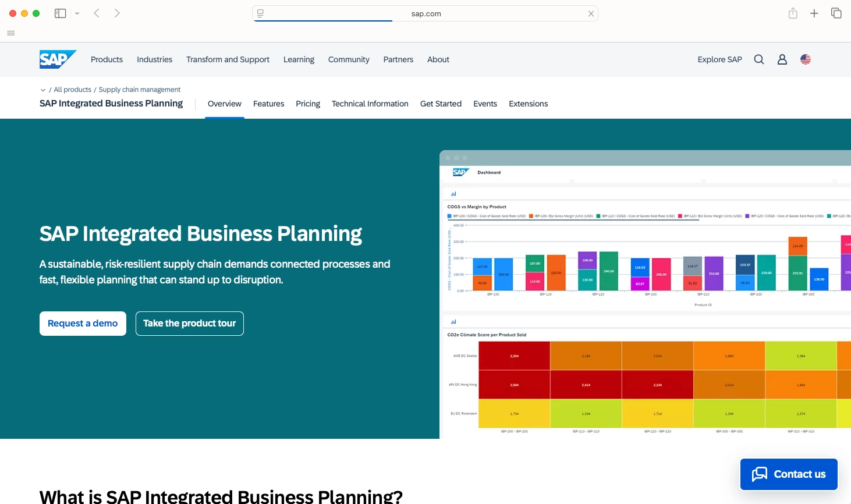Viewport: 851px width, 504px height.
Task: Open the Learning menu
Action: point(299,59)
